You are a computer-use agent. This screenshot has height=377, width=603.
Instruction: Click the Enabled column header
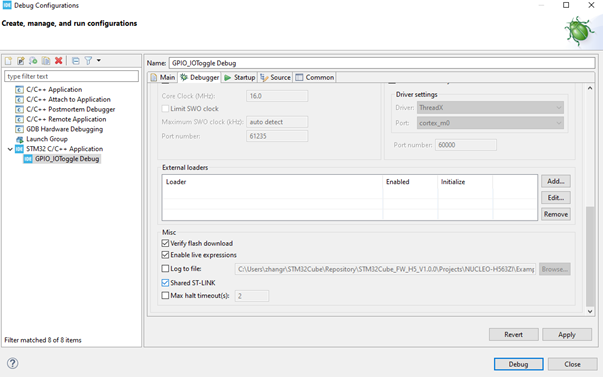(410, 182)
